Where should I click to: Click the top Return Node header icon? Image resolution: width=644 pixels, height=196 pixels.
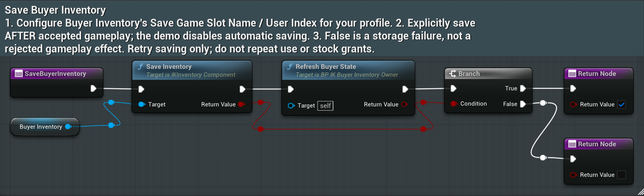(x=572, y=74)
